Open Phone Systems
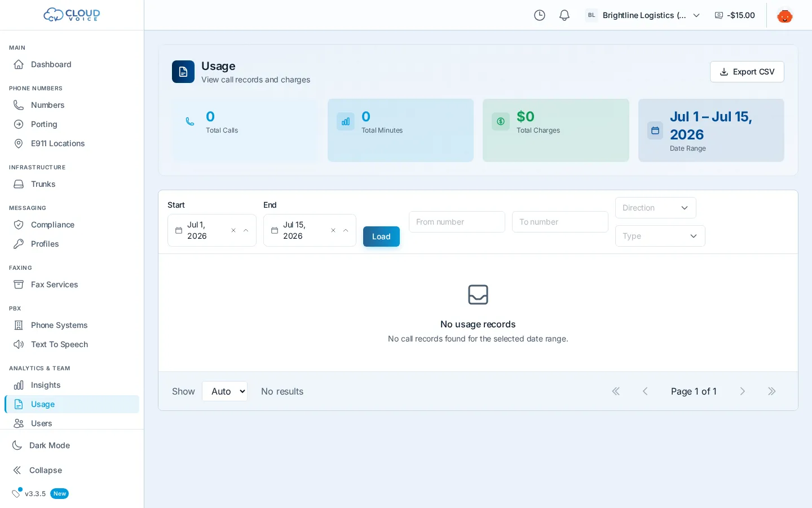This screenshot has width=812, height=508. 72,325
